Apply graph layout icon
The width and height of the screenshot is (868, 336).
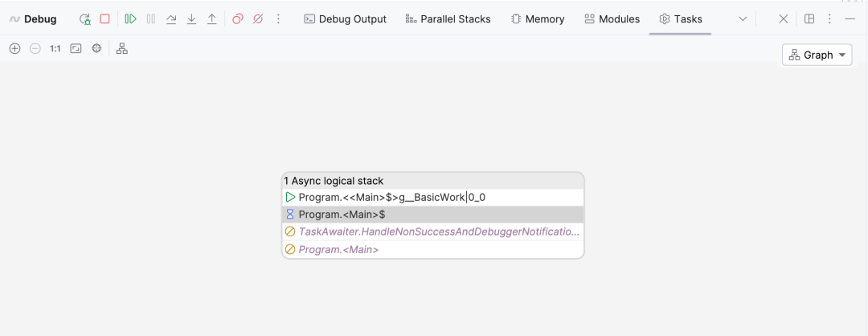pos(122,49)
